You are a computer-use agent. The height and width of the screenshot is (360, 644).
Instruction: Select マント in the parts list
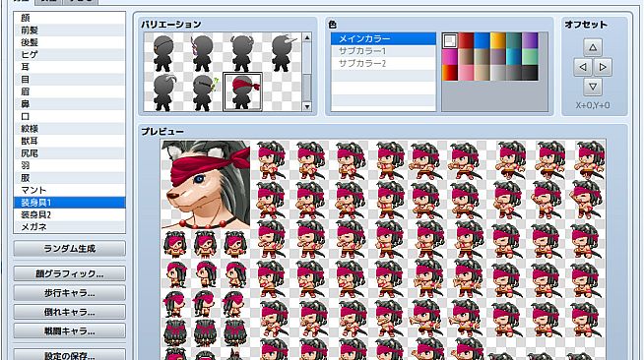[69, 190]
